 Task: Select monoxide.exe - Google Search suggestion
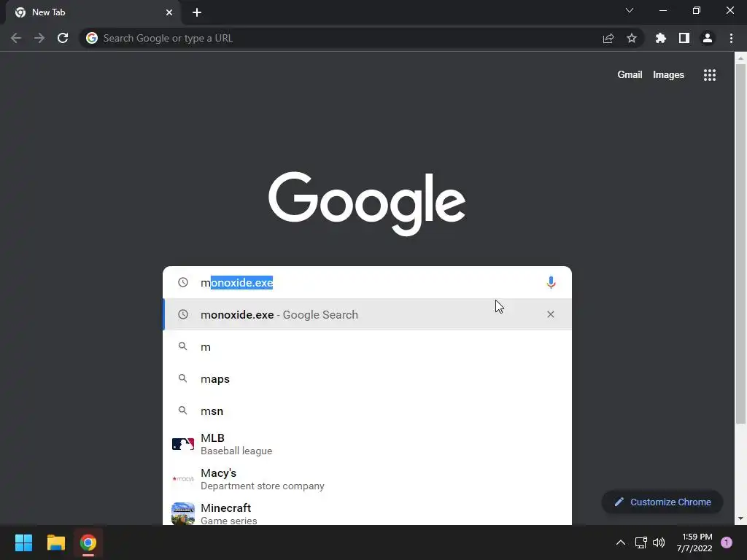click(x=368, y=314)
